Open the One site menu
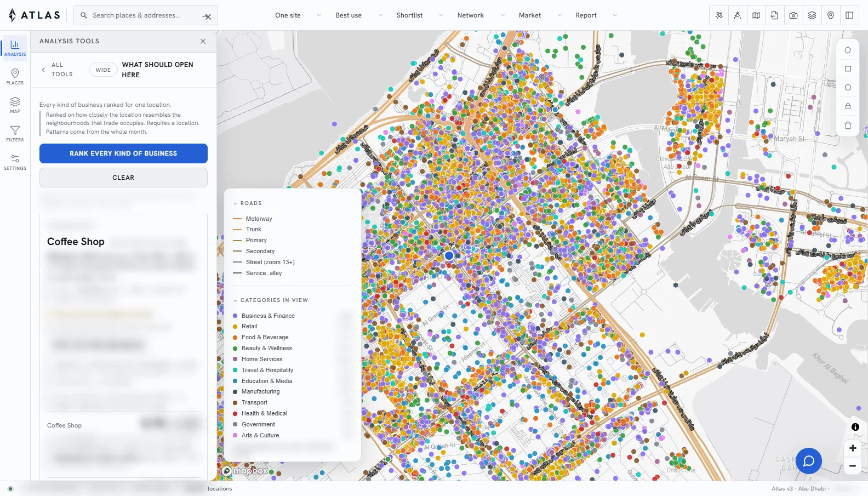 pyautogui.click(x=288, y=15)
